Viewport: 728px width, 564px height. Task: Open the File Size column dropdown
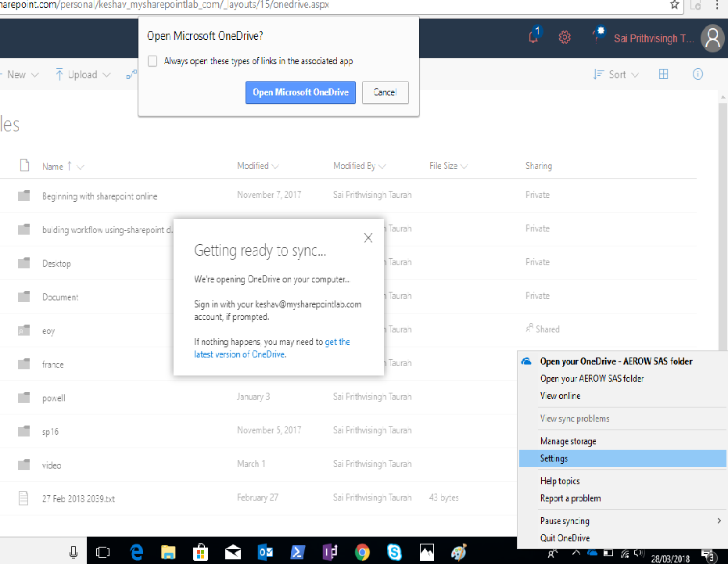pos(464,167)
